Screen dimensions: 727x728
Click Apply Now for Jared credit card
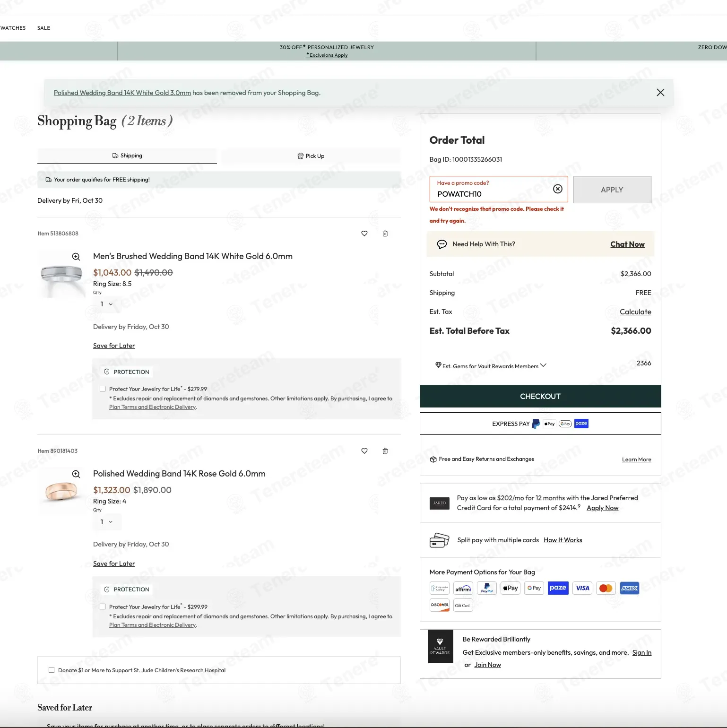click(603, 508)
